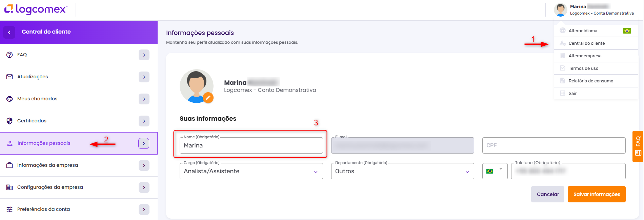Click the Meus chamados headset icon
Screen dimensions: 644x220
point(9,99)
